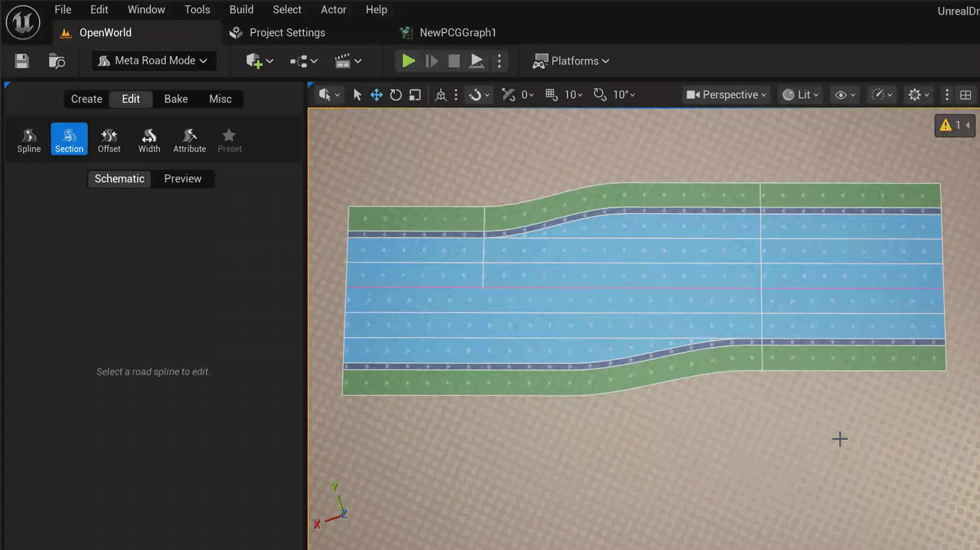
Task: Open the Build menu
Action: (x=241, y=10)
